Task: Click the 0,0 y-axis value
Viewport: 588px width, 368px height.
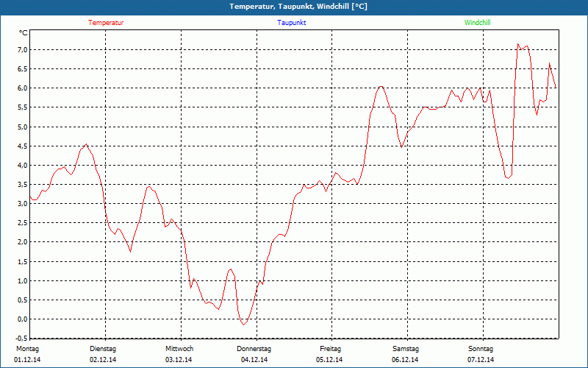Action: pyautogui.click(x=22, y=319)
